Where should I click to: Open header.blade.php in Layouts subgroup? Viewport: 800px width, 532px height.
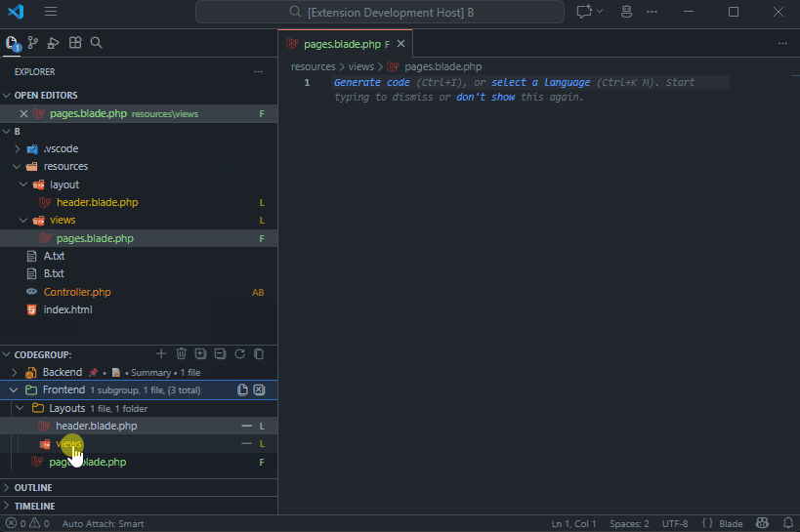(x=97, y=426)
